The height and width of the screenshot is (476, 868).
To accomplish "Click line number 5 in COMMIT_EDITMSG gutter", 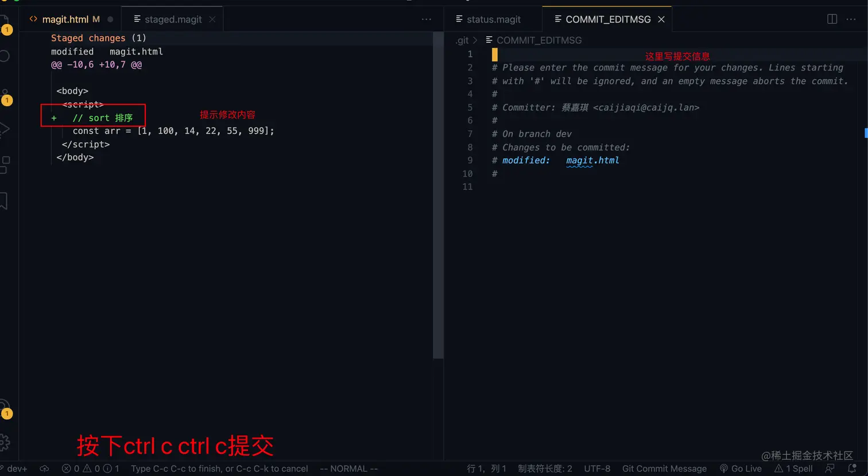I will 470,107.
